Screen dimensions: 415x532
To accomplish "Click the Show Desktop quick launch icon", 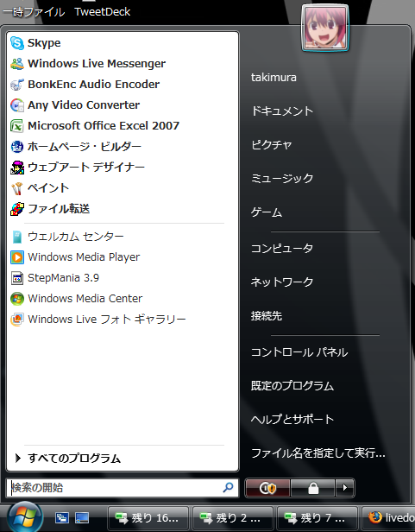I will tap(82, 518).
